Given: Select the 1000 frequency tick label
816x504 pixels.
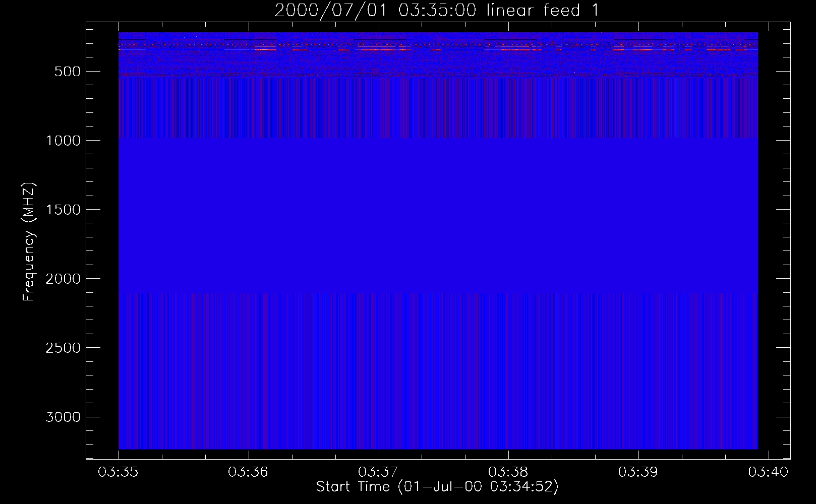Looking at the screenshot, I should click(63, 141).
